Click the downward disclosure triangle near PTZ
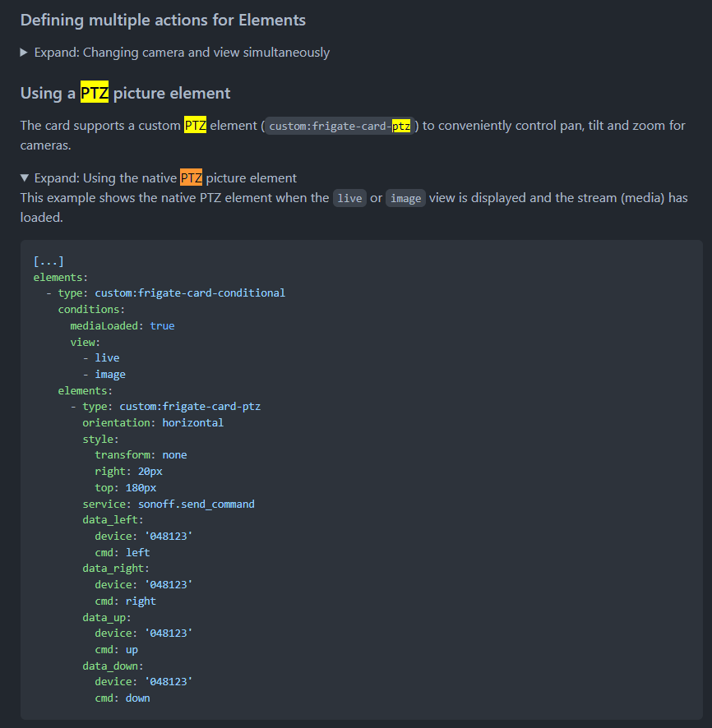712x728 pixels. (x=25, y=177)
